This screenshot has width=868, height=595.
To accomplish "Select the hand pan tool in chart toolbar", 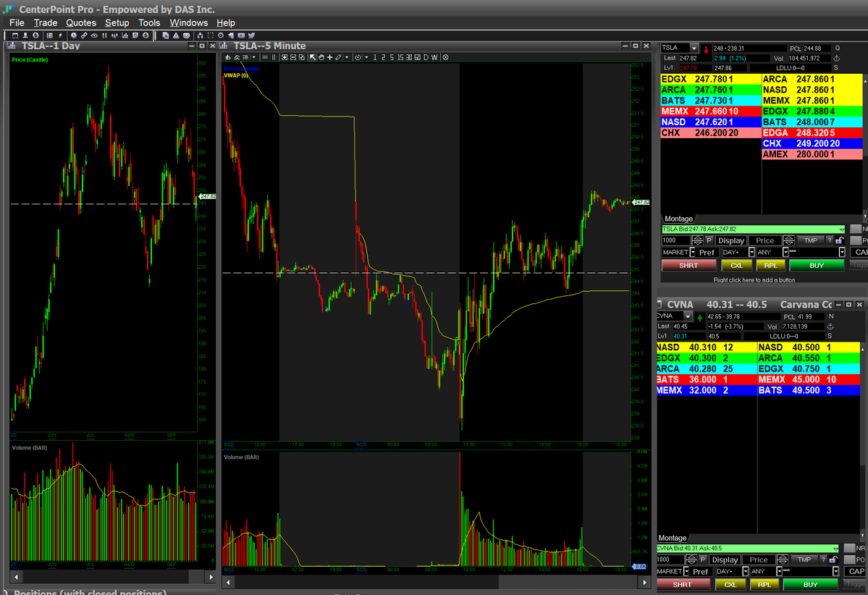I will coord(321,57).
